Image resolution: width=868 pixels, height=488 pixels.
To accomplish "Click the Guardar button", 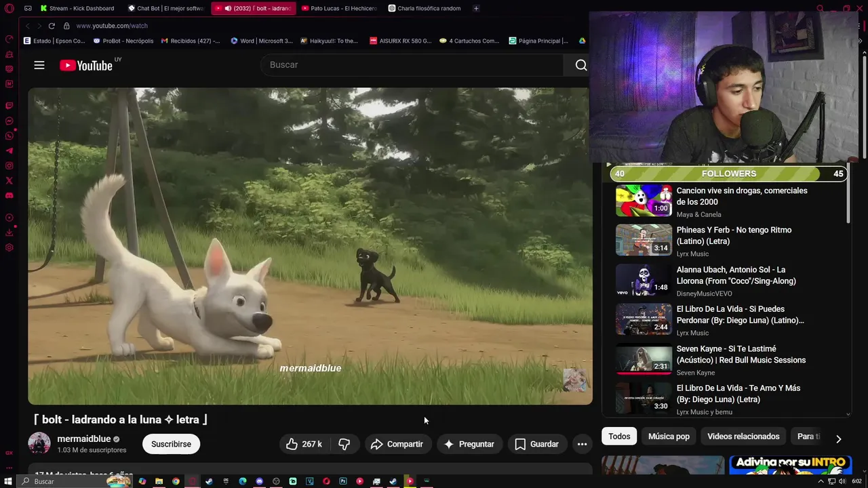I will pos(537,444).
